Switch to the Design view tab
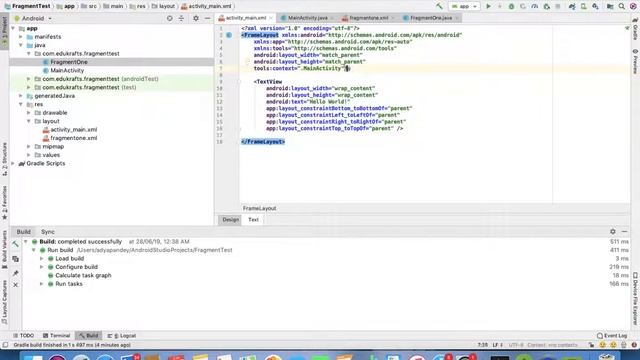The width and height of the screenshot is (640, 360). [230, 220]
